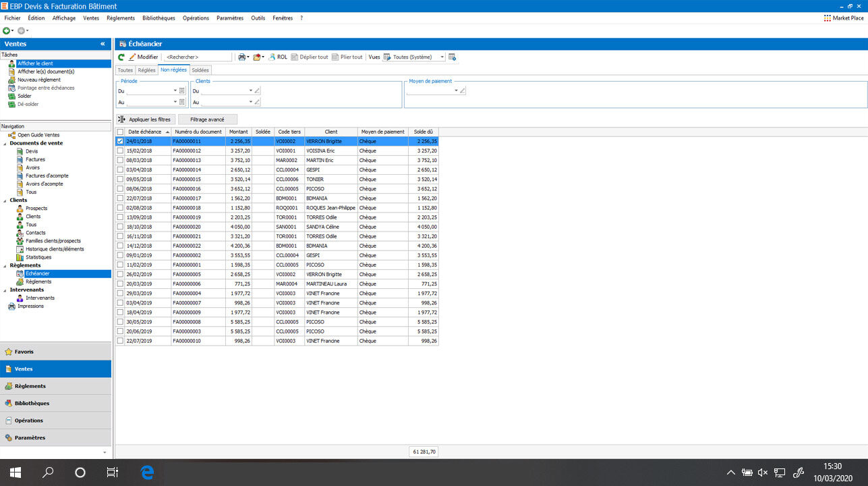Switch to the Réglées tab
The image size is (868, 486).
(146, 70)
